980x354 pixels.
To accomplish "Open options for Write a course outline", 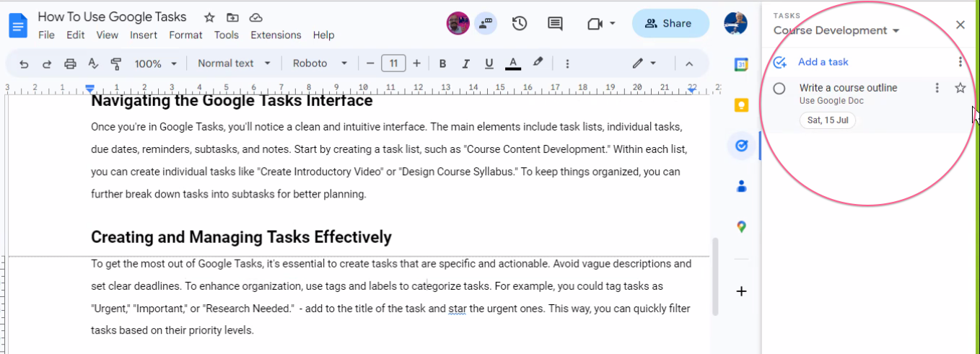I will click(937, 88).
